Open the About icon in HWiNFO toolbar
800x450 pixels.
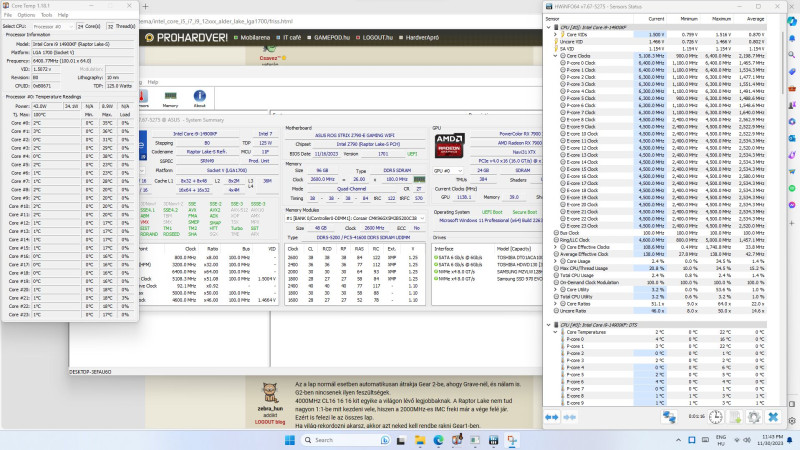pyautogui.click(x=199, y=98)
